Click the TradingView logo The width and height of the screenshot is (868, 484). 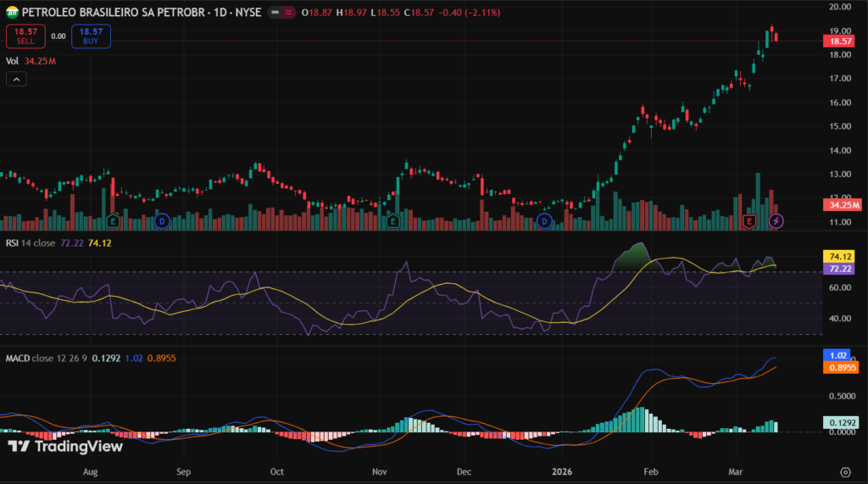[65, 447]
